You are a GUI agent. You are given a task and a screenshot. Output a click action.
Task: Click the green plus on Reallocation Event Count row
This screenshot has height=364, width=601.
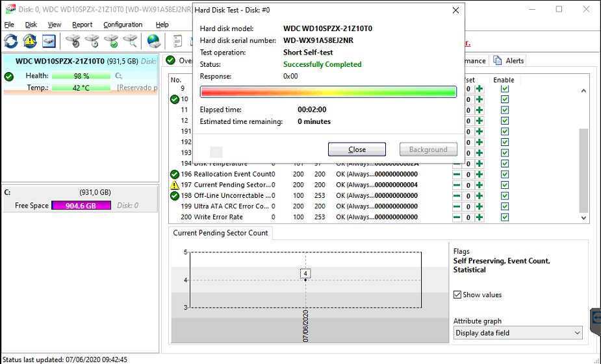click(x=479, y=175)
